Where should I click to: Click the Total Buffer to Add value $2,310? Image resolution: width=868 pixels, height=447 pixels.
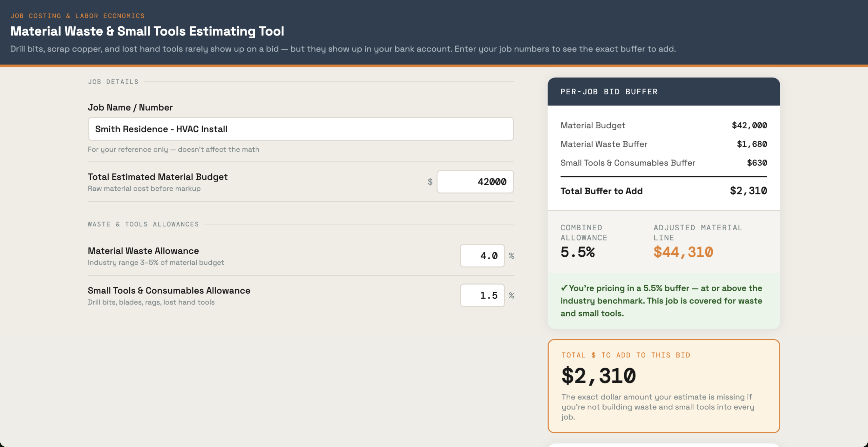click(748, 191)
